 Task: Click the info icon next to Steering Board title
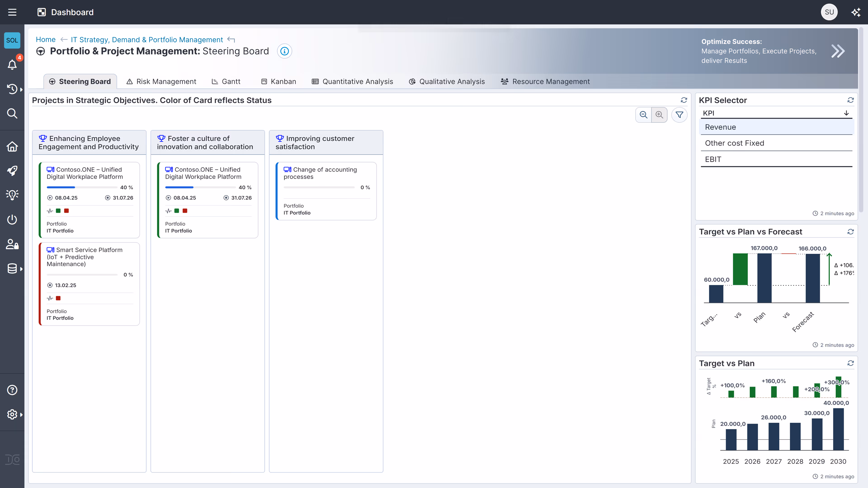[x=284, y=51]
